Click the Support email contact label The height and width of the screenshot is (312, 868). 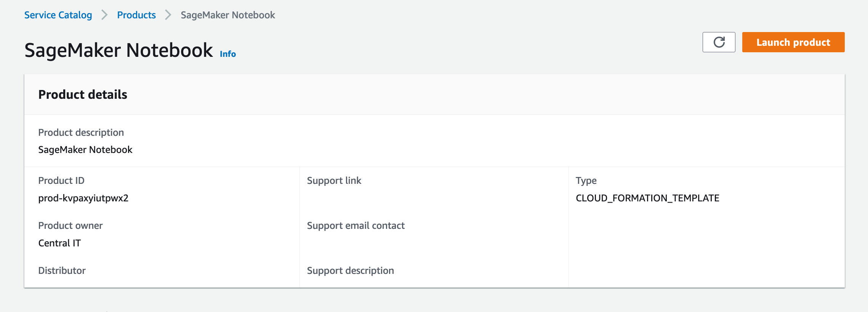[x=356, y=225]
